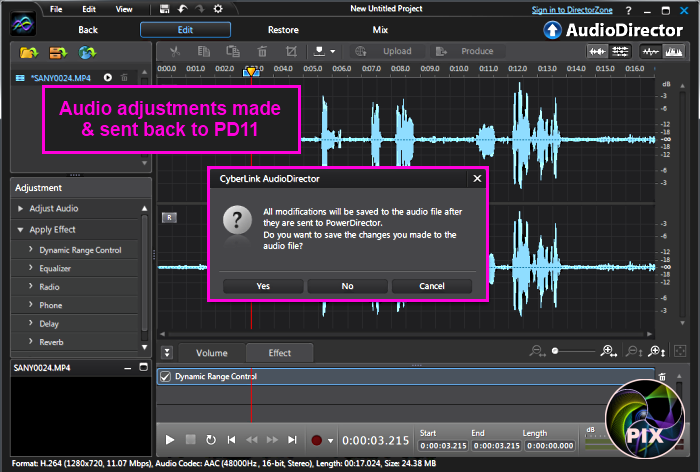The image size is (700, 472).
Task: Click the horizontal zoom slider handle
Action: [x=555, y=351]
